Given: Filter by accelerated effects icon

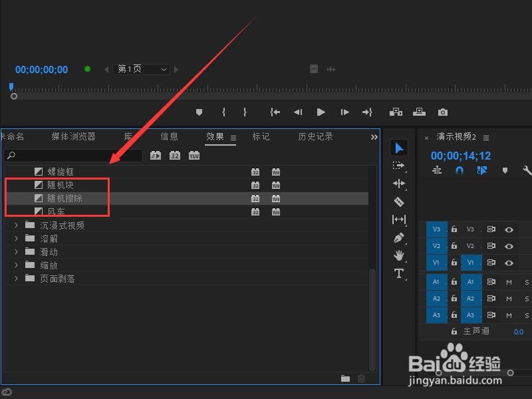Looking at the screenshot, I should coord(156,156).
